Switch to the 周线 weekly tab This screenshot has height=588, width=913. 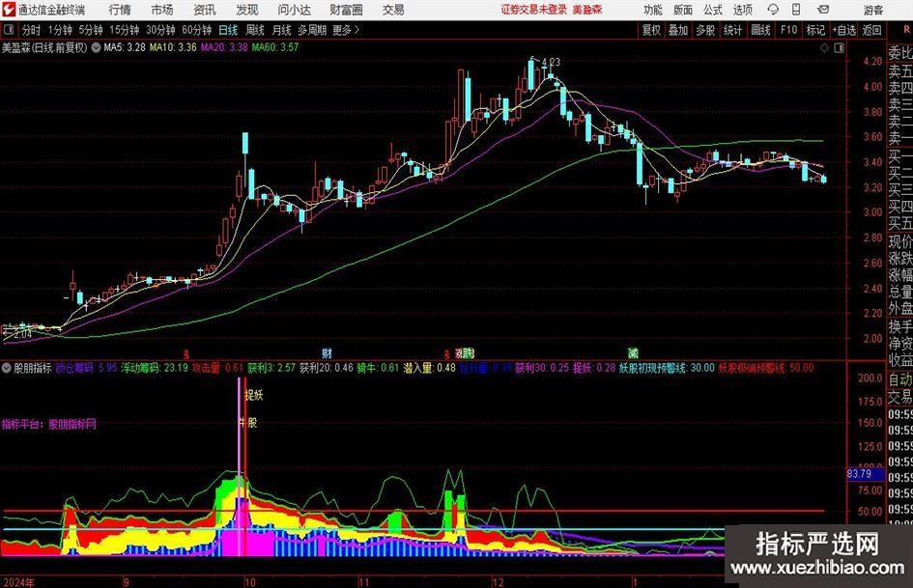(x=255, y=30)
